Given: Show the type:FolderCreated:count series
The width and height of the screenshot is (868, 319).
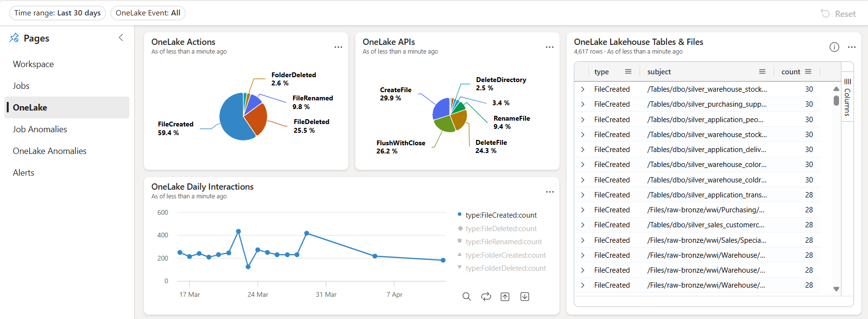Looking at the screenshot, I should 505,255.
